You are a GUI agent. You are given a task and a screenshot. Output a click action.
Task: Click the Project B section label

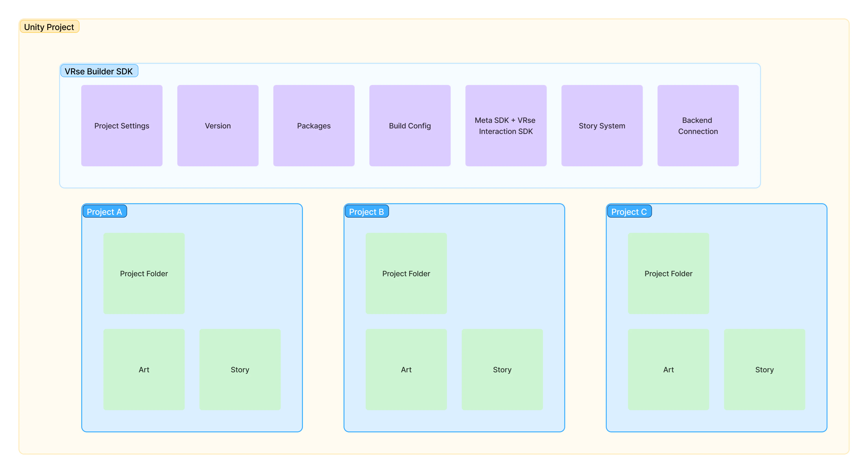point(367,212)
